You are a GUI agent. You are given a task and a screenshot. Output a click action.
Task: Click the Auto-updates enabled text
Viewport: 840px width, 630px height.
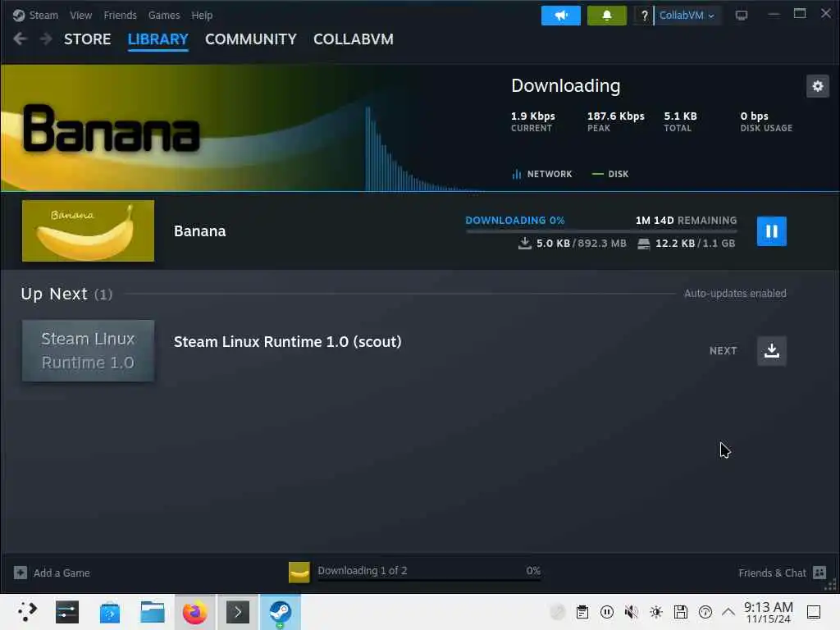click(735, 293)
